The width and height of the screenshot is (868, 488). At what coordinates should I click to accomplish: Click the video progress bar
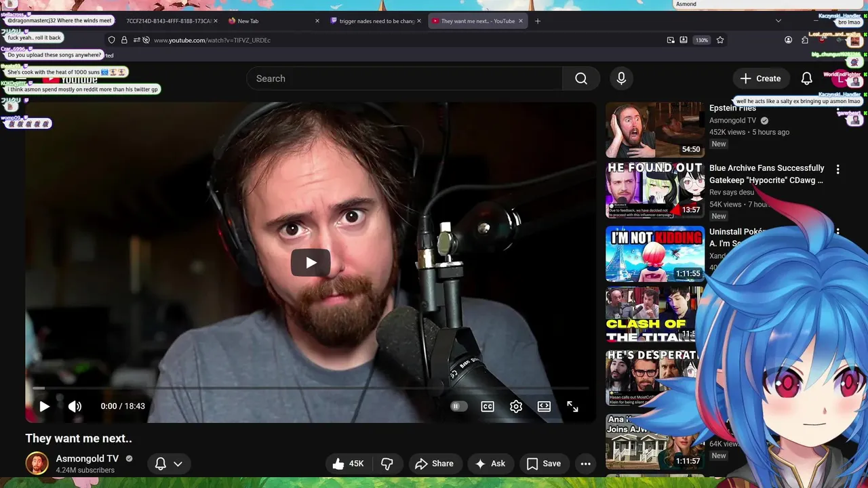tap(311, 388)
